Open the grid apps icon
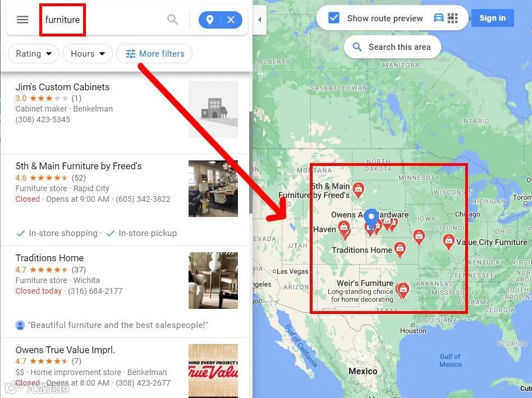 [453, 18]
